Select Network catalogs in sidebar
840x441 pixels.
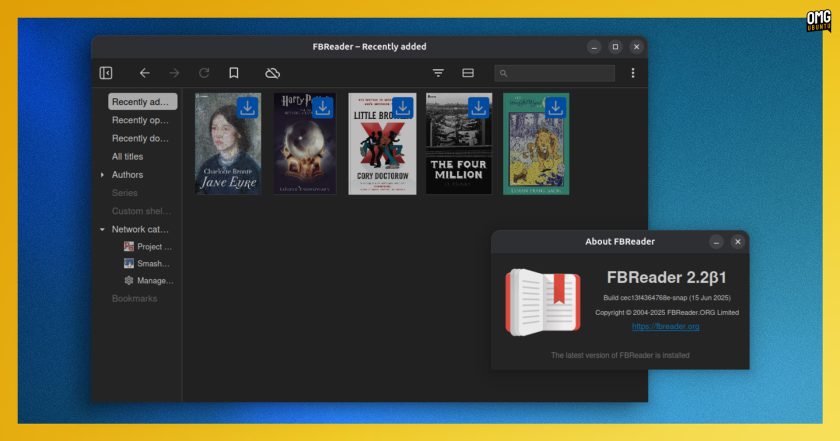(x=140, y=229)
